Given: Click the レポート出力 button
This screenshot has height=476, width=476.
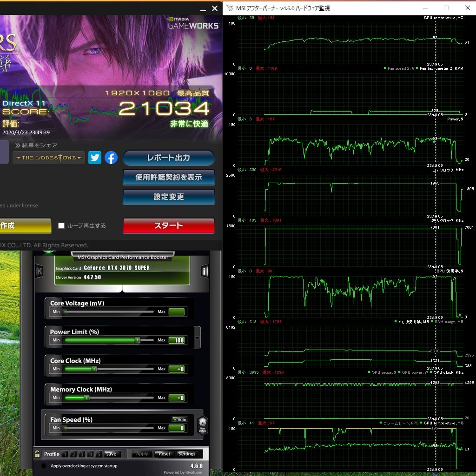Looking at the screenshot, I should (168, 158).
